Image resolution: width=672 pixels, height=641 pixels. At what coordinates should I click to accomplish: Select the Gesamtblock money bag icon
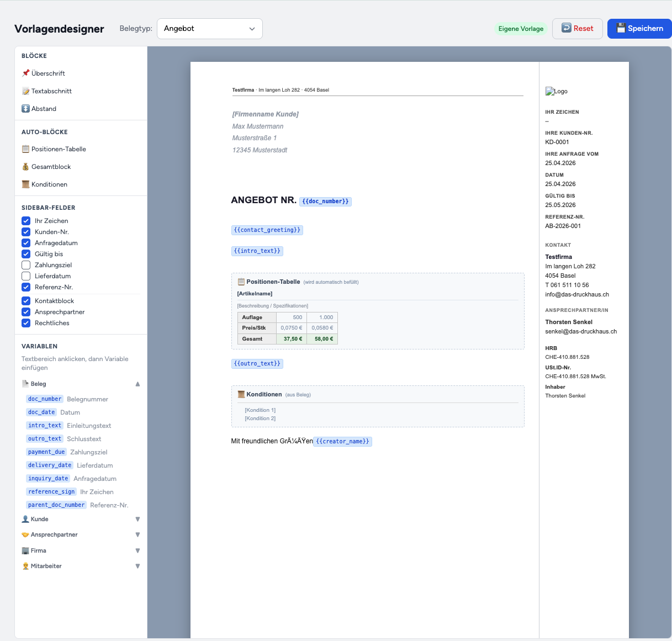(24, 166)
